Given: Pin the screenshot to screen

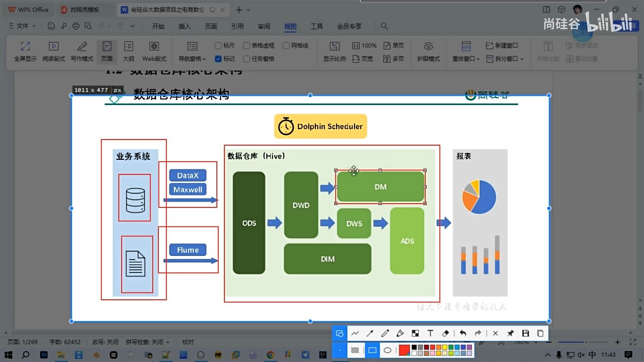Looking at the screenshot, I should click(511, 333).
